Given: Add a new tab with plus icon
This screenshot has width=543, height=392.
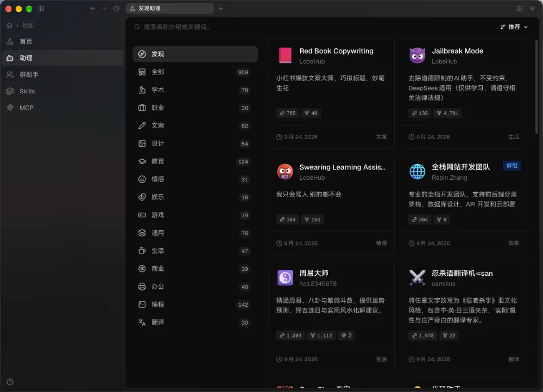Looking at the screenshot, I should click(220, 8).
